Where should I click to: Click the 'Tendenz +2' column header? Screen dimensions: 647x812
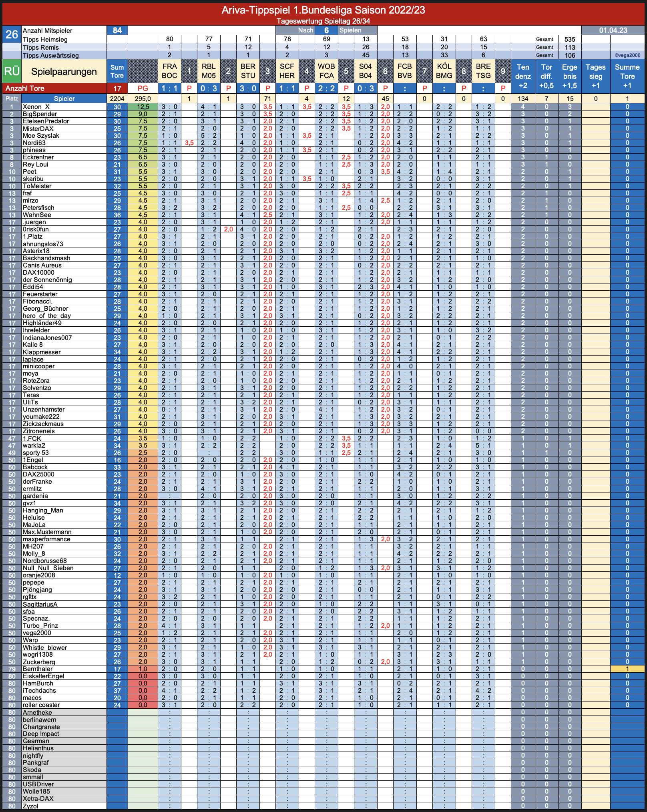tap(523, 76)
